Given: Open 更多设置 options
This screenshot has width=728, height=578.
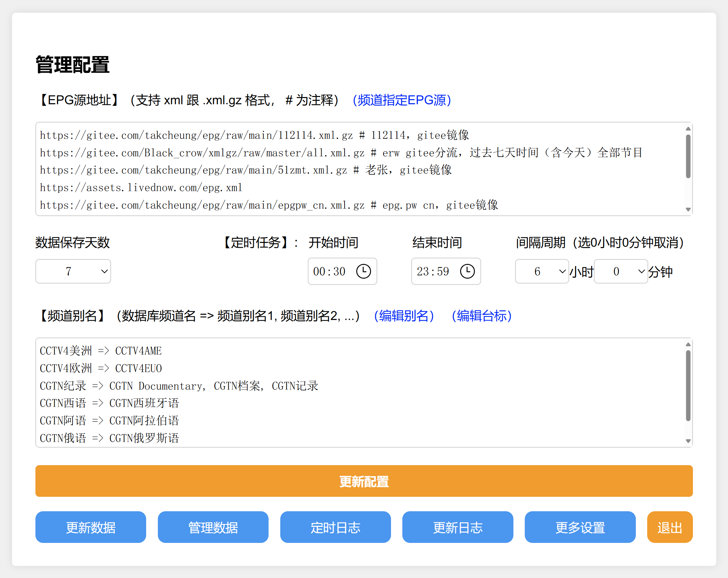Looking at the screenshot, I should pos(580,527).
